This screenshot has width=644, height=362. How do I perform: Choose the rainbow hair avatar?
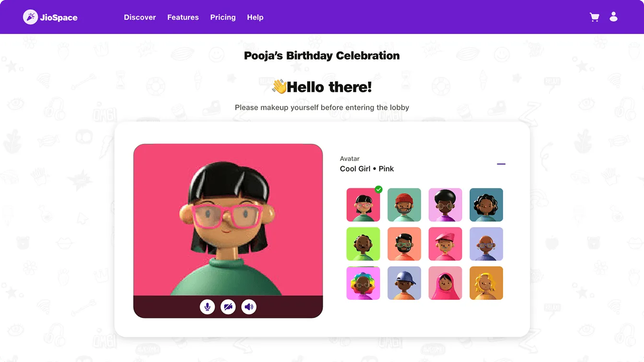(x=363, y=283)
